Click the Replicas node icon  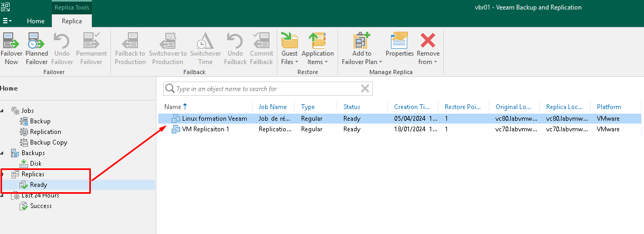click(15, 174)
